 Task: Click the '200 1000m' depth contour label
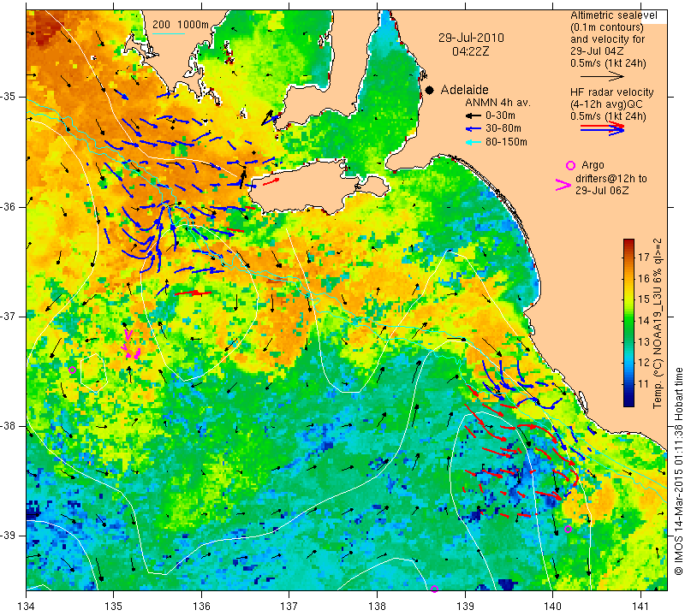[x=181, y=25]
